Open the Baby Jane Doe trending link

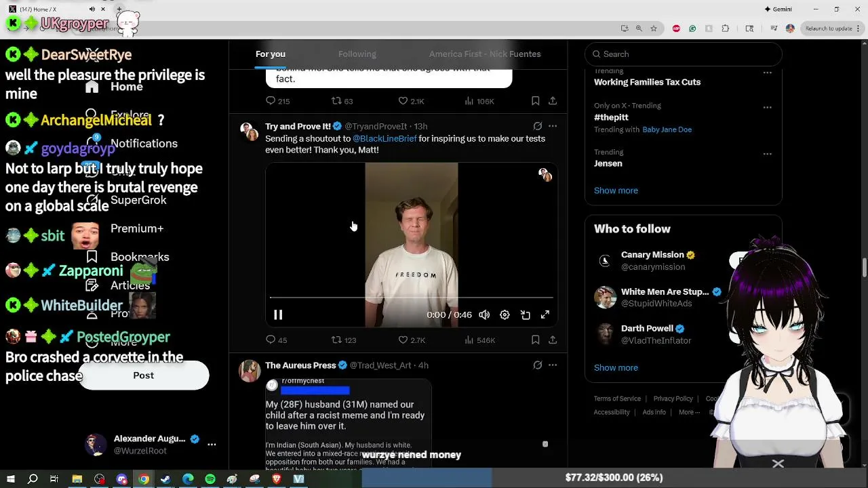[x=667, y=129]
